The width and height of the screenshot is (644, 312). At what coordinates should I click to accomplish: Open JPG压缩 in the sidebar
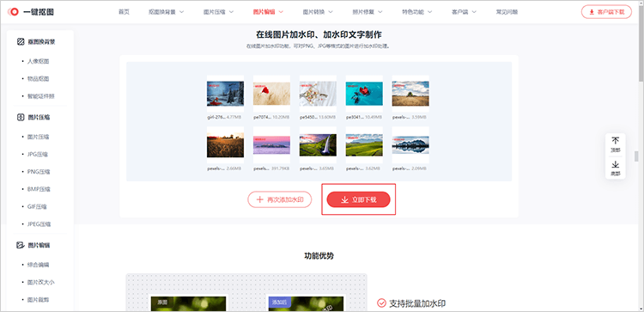click(x=38, y=154)
